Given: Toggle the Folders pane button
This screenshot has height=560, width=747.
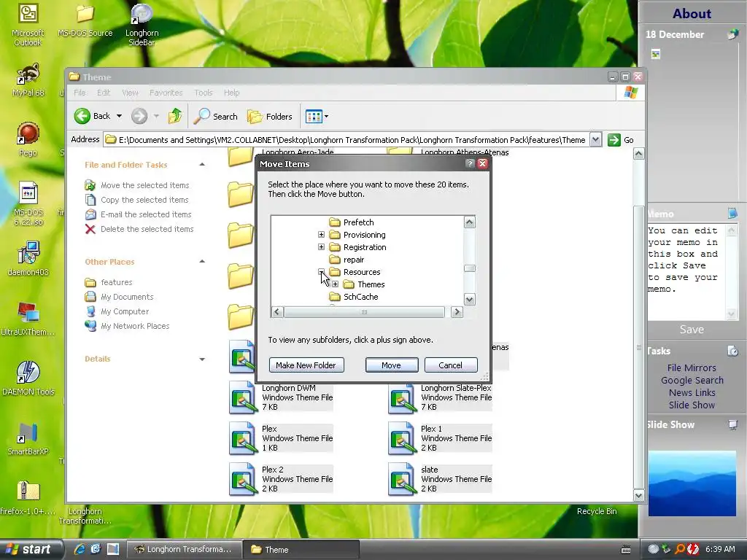Looking at the screenshot, I should click(270, 116).
